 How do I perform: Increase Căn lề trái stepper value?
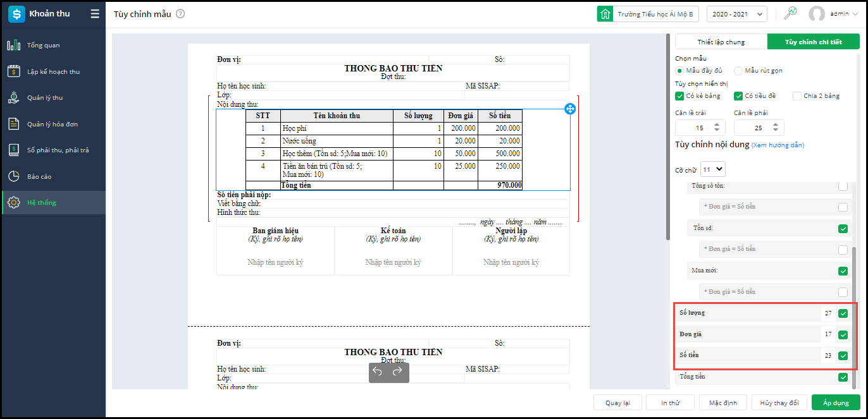tap(716, 124)
